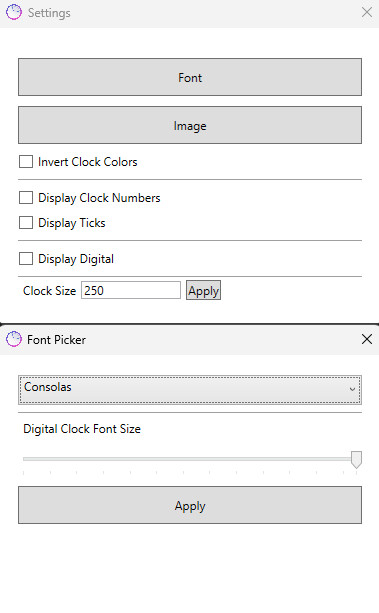Screen dimensions: 379x613
Task: Close the Font Picker window
Action: [366, 339]
